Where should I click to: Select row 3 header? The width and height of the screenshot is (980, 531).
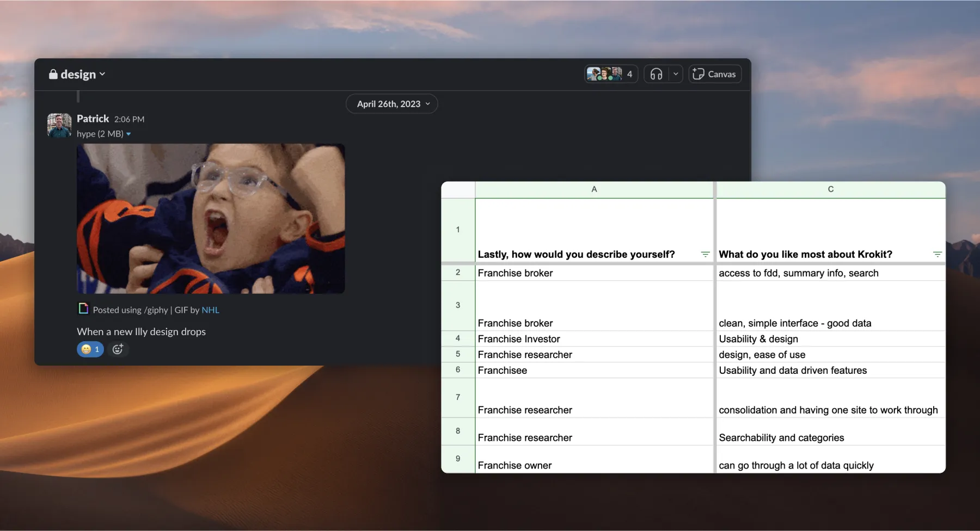click(458, 305)
